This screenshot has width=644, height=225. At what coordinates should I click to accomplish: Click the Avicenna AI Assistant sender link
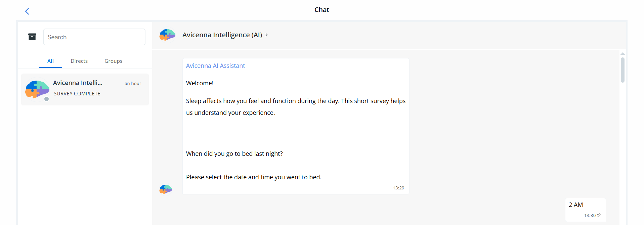[215, 66]
